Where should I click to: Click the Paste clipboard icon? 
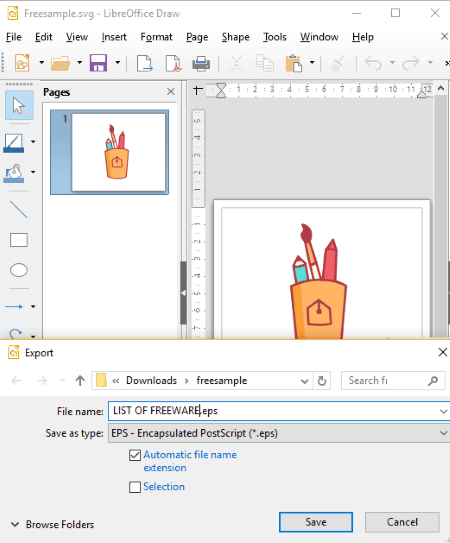[294, 63]
